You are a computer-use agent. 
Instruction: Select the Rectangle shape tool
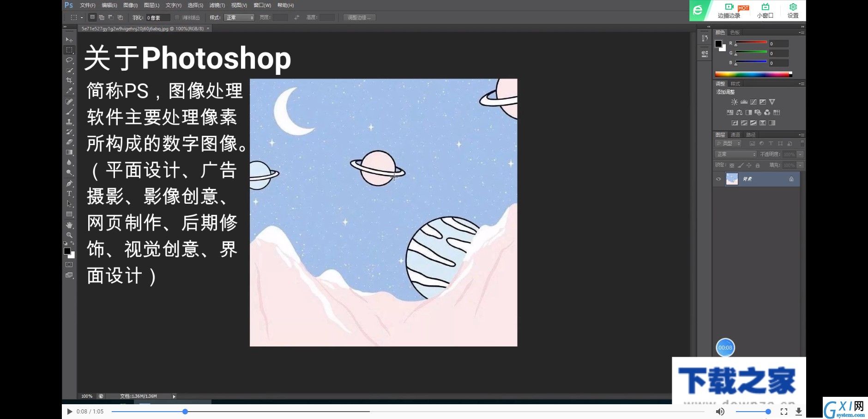(x=69, y=214)
